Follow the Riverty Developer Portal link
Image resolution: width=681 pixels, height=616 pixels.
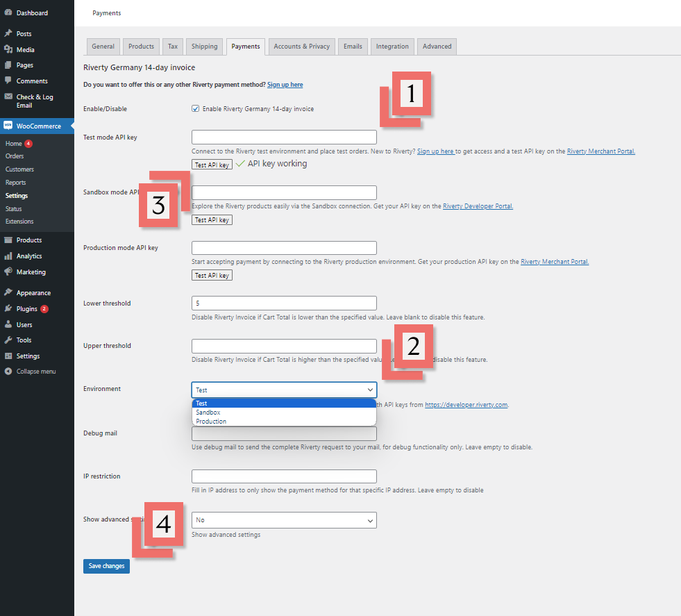coord(478,206)
